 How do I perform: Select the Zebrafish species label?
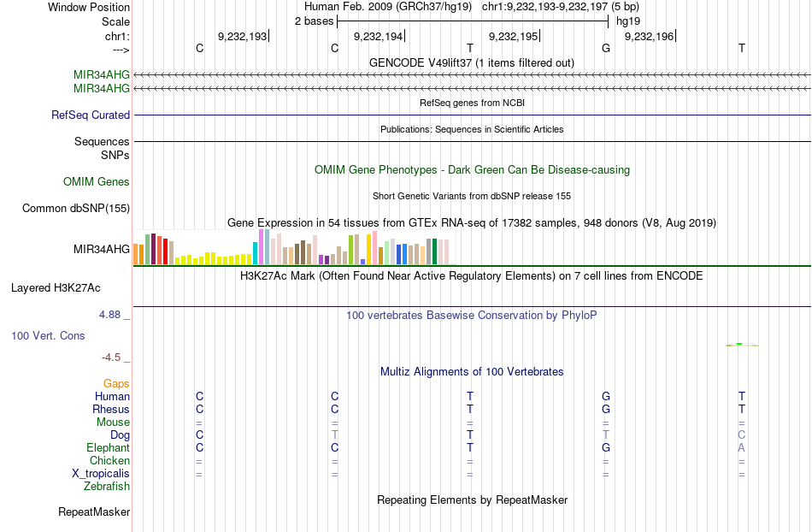(x=107, y=486)
